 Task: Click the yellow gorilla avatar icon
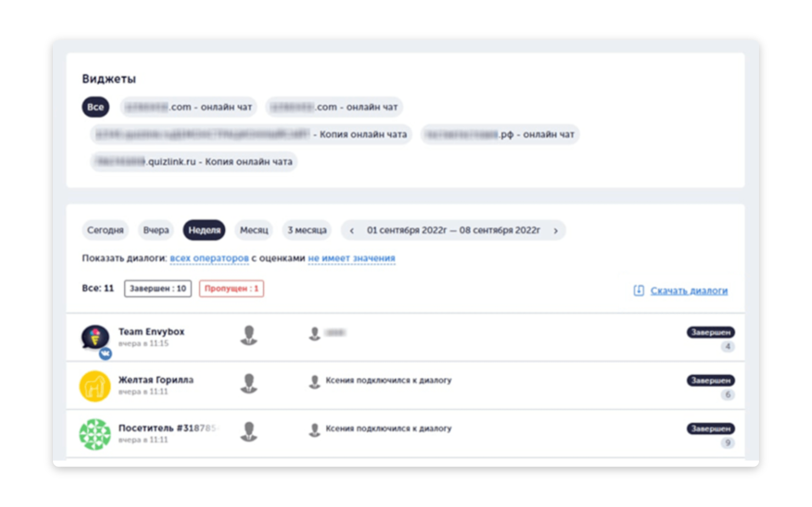[95, 386]
